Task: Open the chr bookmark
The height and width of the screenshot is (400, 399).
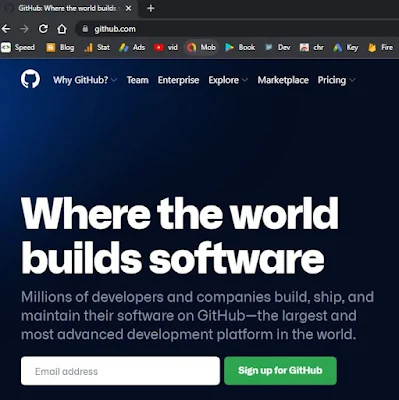Action: click(x=312, y=48)
